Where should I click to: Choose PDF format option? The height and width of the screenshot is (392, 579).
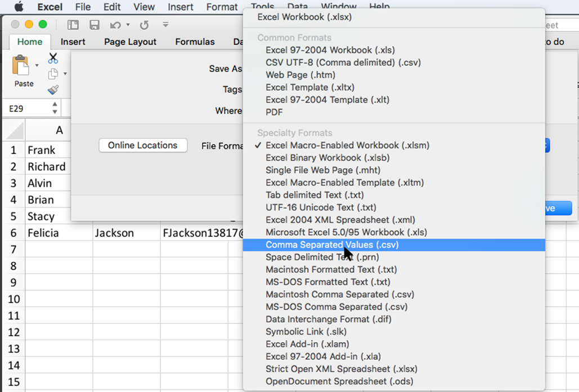point(394,112)
